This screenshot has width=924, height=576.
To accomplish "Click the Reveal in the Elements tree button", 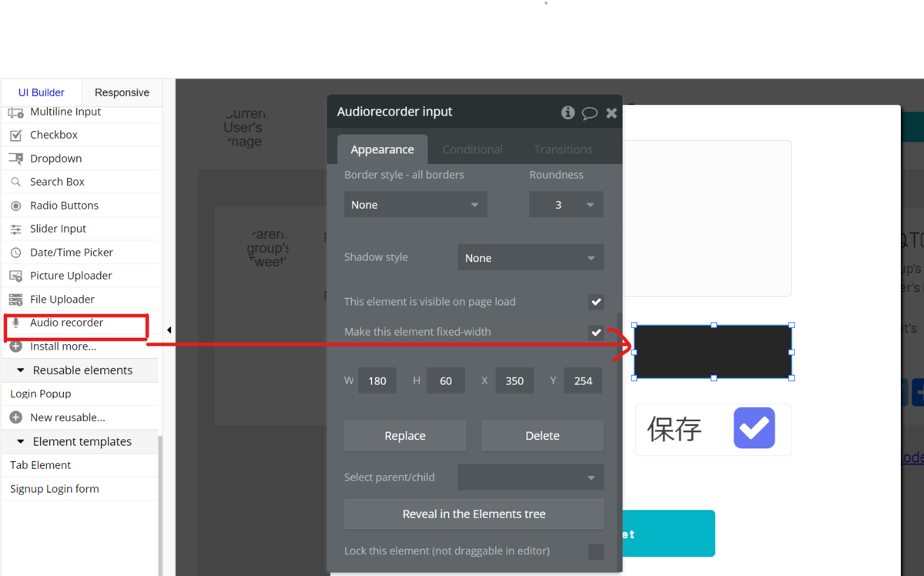I will coord(474,514).
